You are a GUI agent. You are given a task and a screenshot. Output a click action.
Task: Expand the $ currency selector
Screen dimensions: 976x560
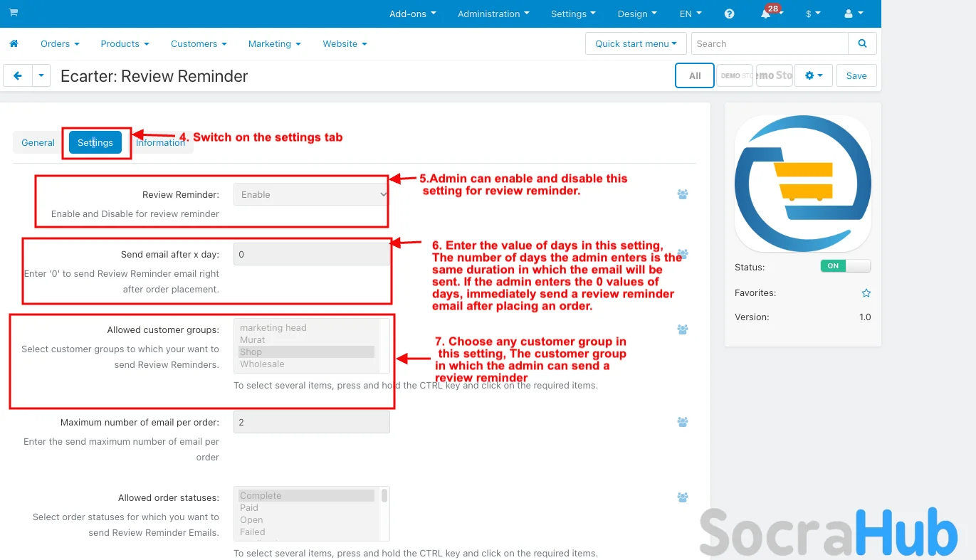click(x=813, y=14)
